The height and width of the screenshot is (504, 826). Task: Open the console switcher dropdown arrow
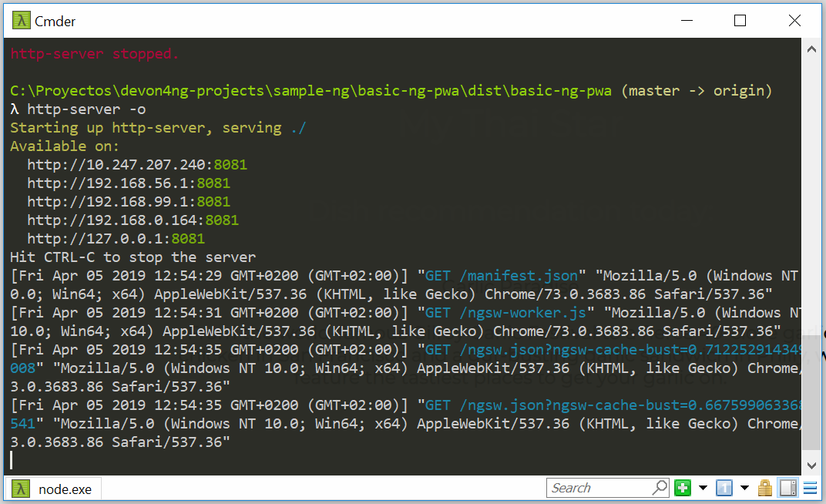[744, 487]
